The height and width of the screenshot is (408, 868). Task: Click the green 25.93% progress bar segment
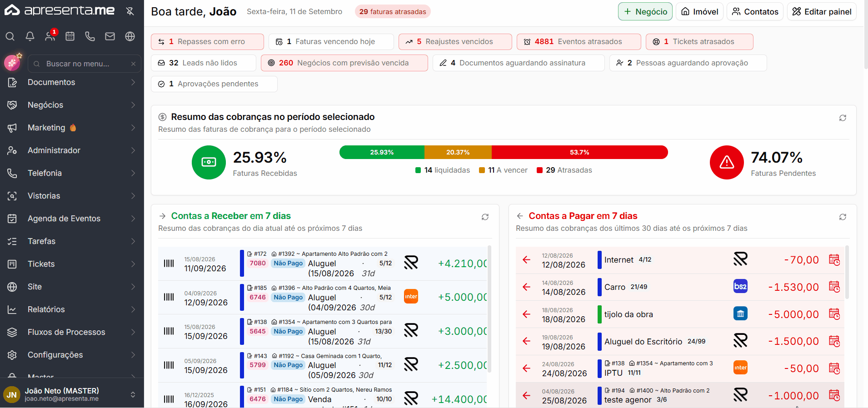pos(382,152)
